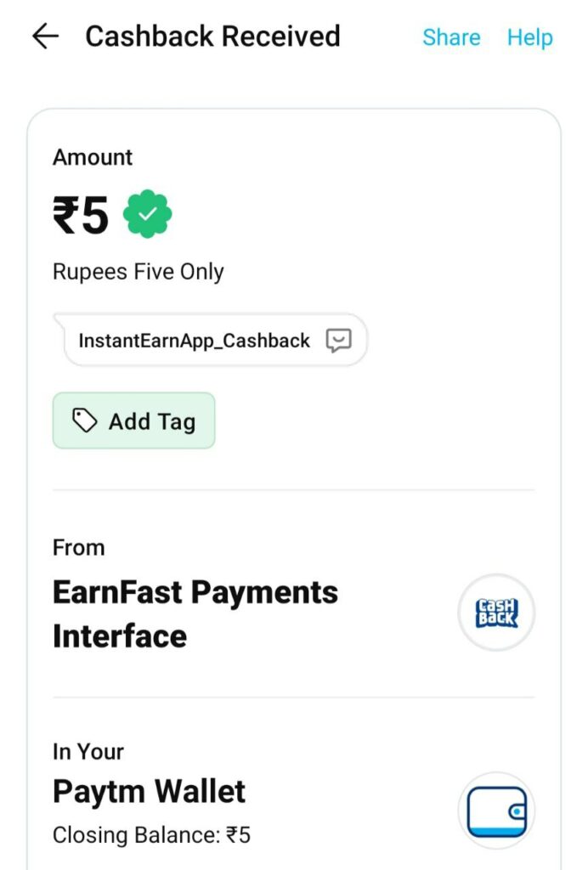Tap the Paytm Wallet icon

click(x=496, y=811)
